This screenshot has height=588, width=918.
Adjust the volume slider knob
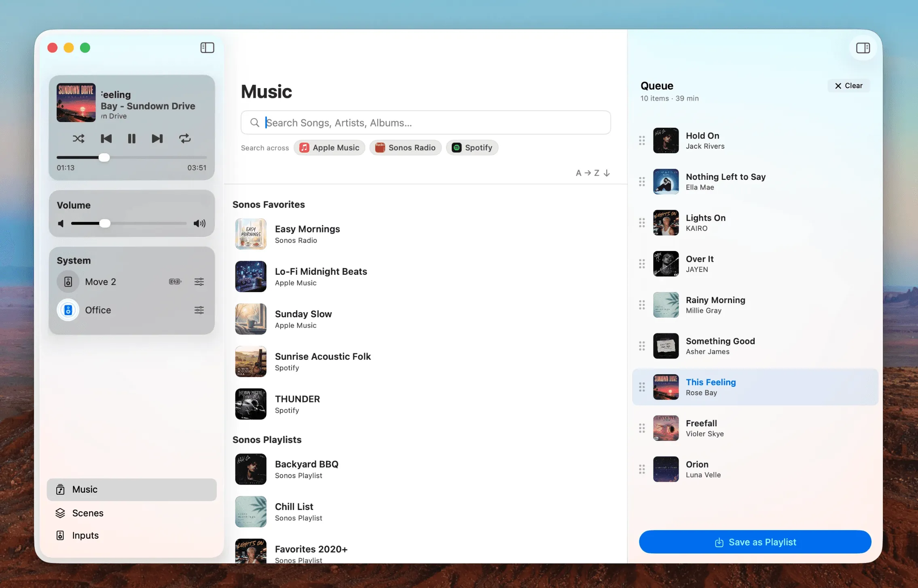(105, 223)
